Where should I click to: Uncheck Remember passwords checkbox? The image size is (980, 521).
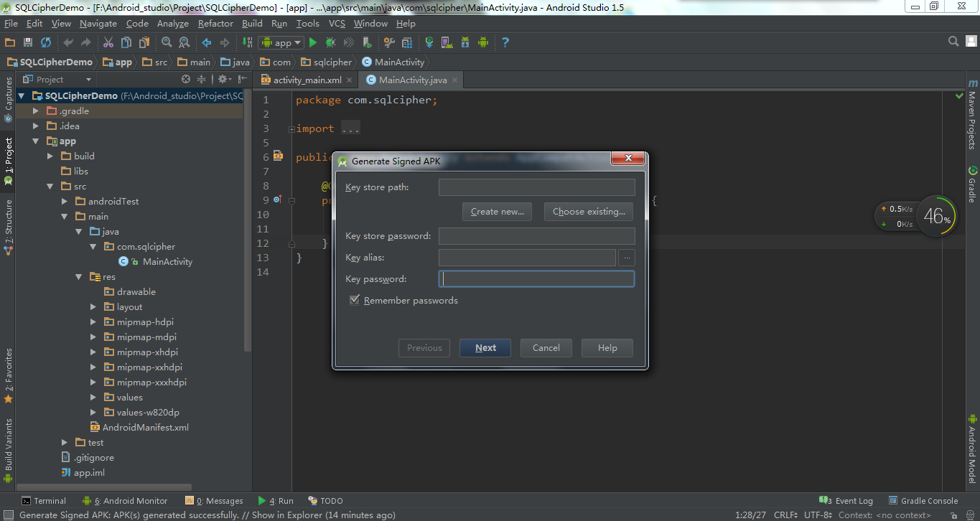tap(355, 300)
